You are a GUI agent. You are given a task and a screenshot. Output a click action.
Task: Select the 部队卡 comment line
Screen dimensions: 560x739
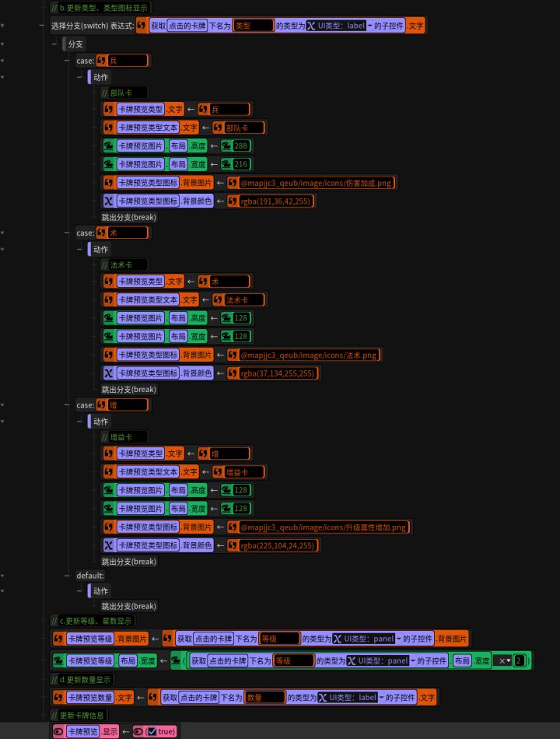tap(124, 93)
